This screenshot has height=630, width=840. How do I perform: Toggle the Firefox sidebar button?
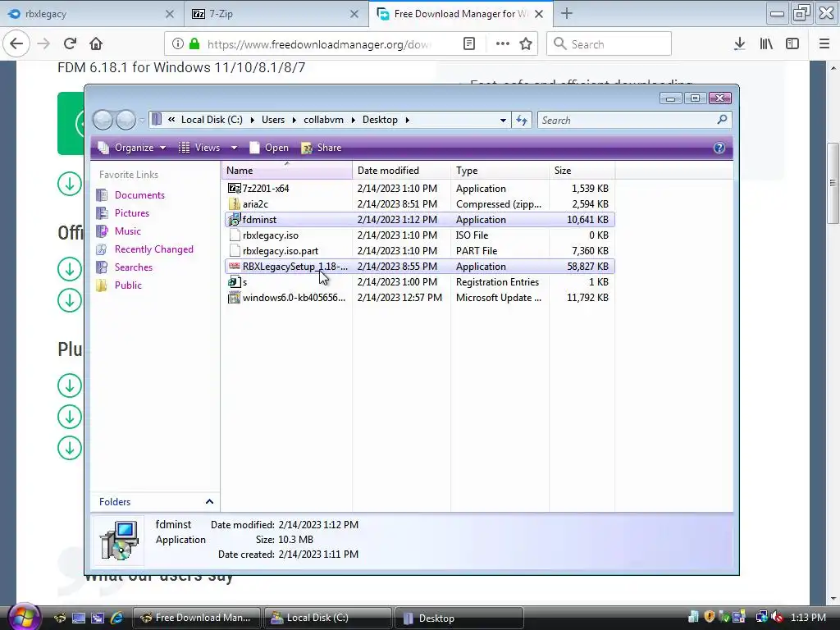pyautogui.click(x=792, y=44)
